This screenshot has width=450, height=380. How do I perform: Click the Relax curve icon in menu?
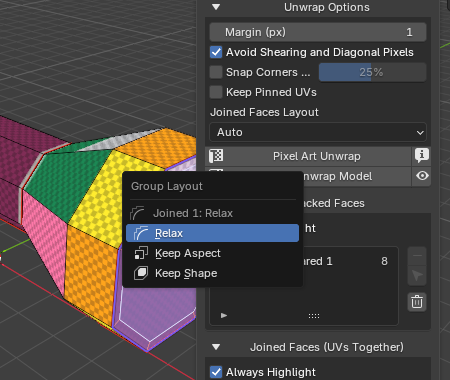pyautogui.click(x=141, y=233)
